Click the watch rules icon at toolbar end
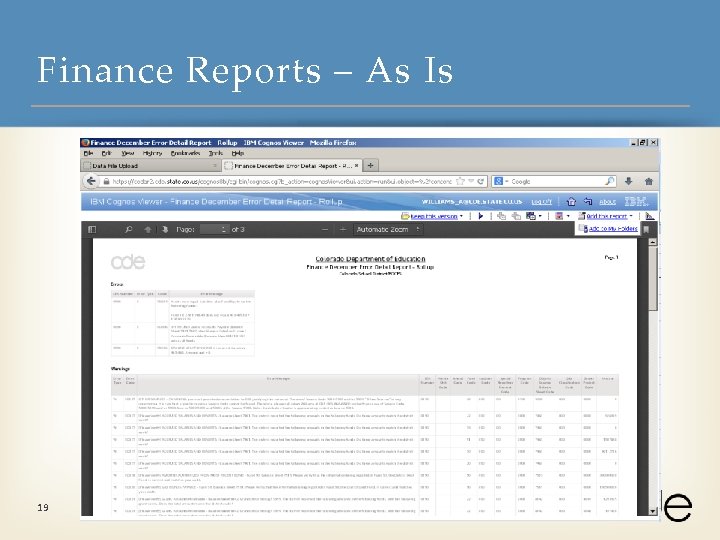Image resolution: width=720 pixels, height=540 pixels. (650, 216)
